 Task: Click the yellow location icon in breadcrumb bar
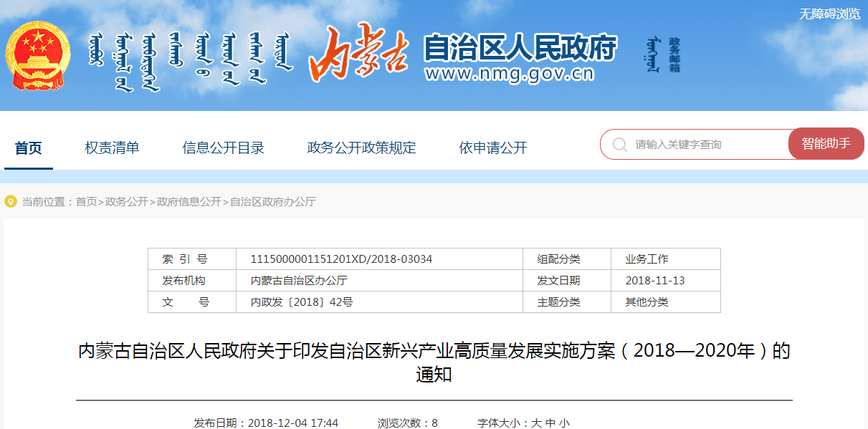[x=10, y=203]
